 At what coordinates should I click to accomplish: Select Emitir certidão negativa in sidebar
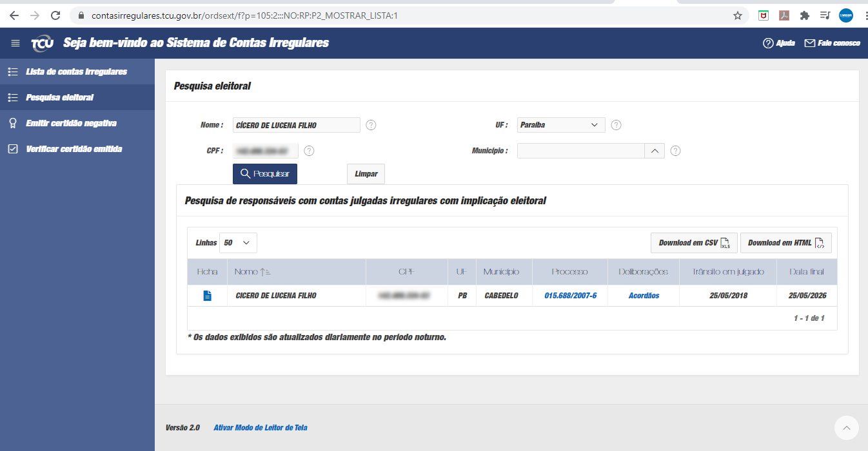[x=71, y=123]
